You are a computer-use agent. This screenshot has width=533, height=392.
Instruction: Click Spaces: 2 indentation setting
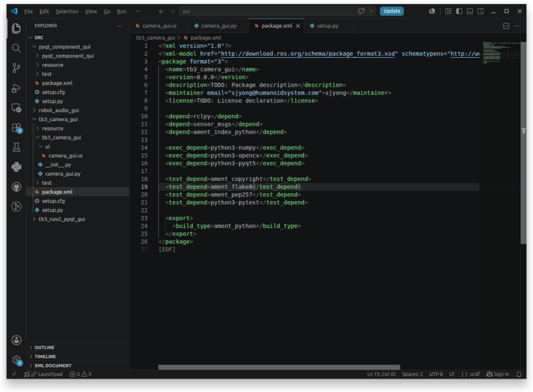click(412, 374)
